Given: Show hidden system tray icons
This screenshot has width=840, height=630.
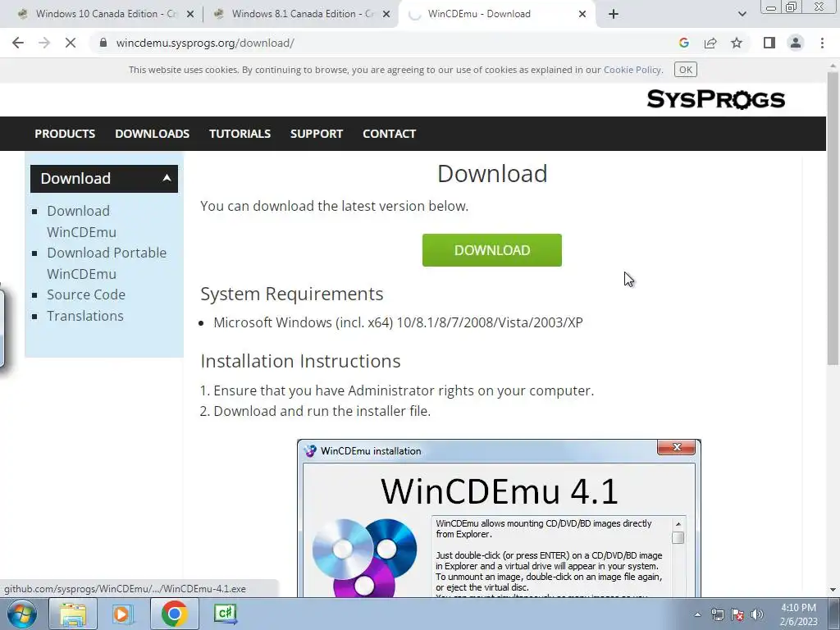Looking at the screenshot, I should pos(697,615).
